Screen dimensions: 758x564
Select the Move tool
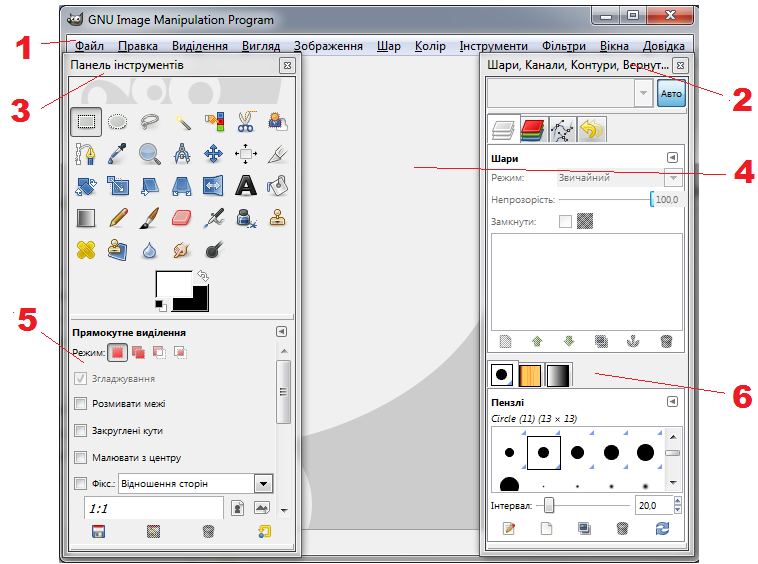(213, 154)
